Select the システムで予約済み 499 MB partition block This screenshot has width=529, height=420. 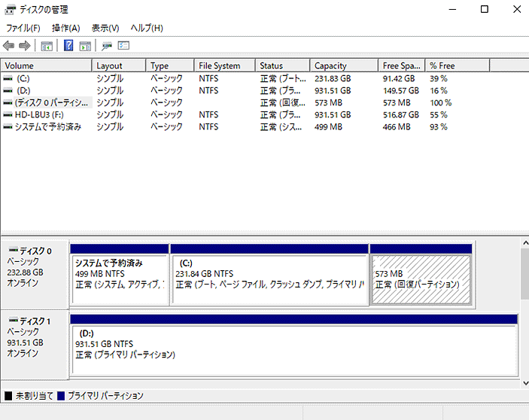[120, 275]
